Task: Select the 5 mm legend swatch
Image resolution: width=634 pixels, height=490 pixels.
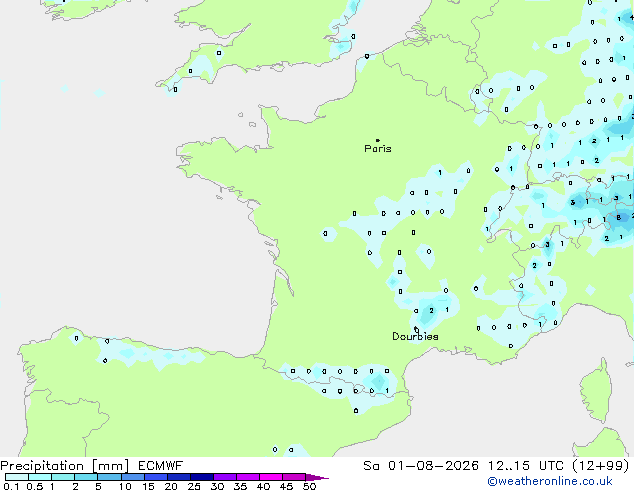Action: [110, 477]
